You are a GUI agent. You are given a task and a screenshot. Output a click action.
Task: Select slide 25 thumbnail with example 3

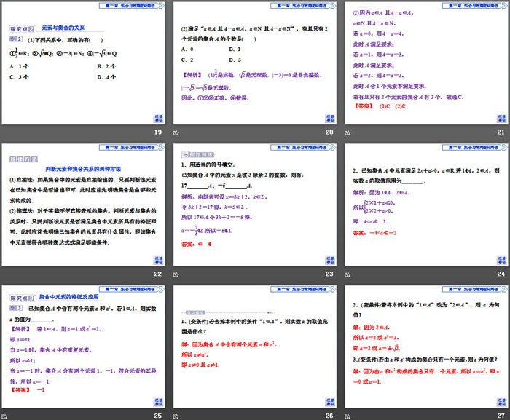(x=83, y=346)
